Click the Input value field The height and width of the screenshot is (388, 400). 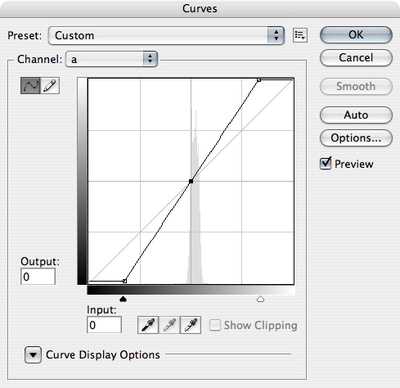(104, 325)
